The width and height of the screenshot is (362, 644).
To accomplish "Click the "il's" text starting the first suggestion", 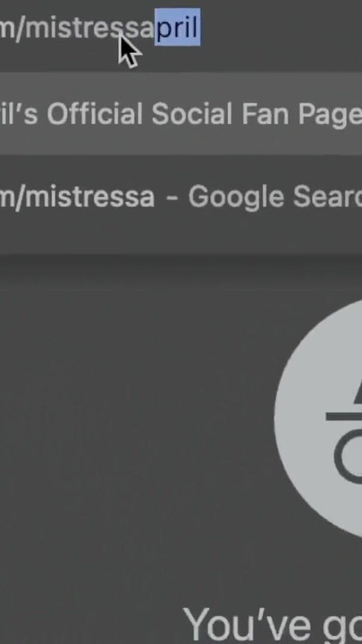I will point(19,114).
